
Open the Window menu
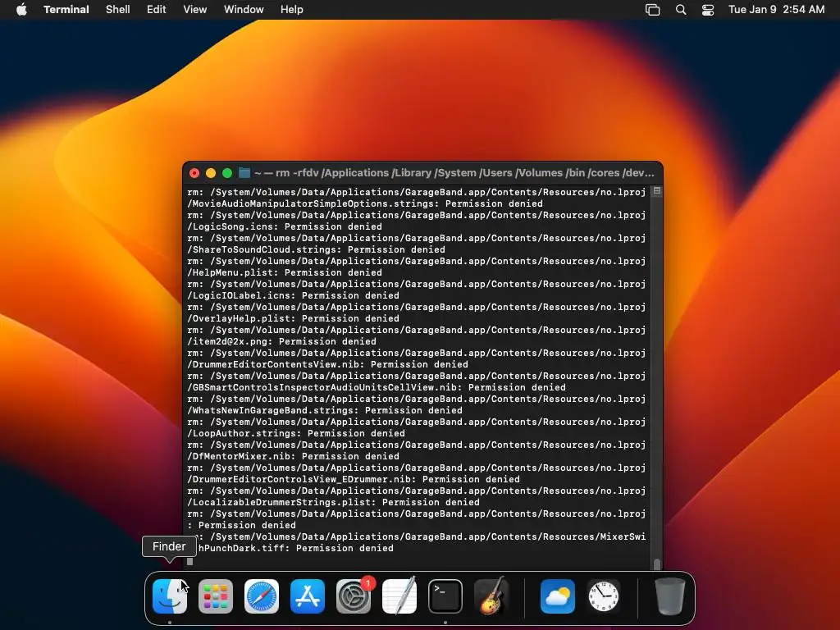click(x=244, y=10)
